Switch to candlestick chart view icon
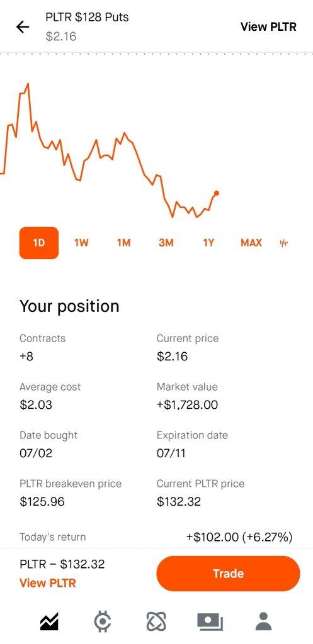 point(284,243)
